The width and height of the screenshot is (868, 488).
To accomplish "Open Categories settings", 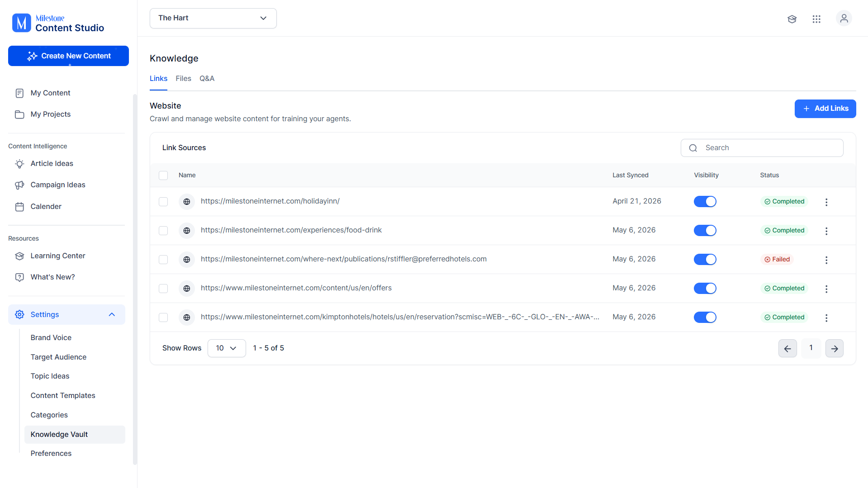I will click(49, 415).
